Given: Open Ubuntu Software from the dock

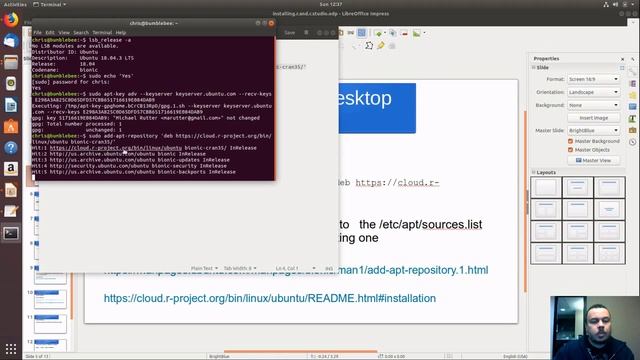Looking at the screenshot, I should click(11, 127).
